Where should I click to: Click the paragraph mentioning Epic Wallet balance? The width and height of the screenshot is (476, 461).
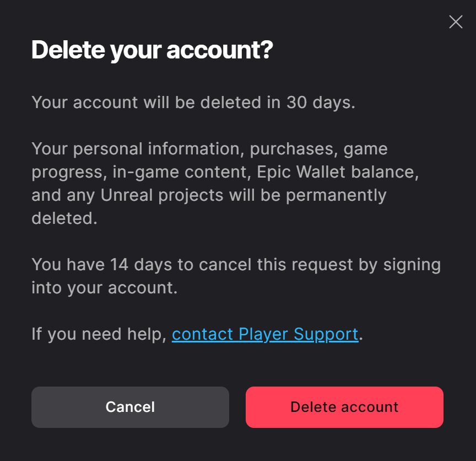point(225,183)
